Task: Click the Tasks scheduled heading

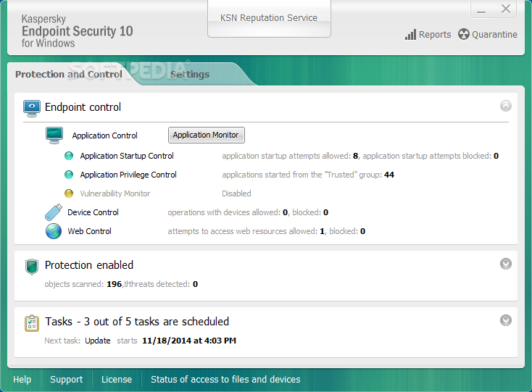Action: tap(137, 322)
